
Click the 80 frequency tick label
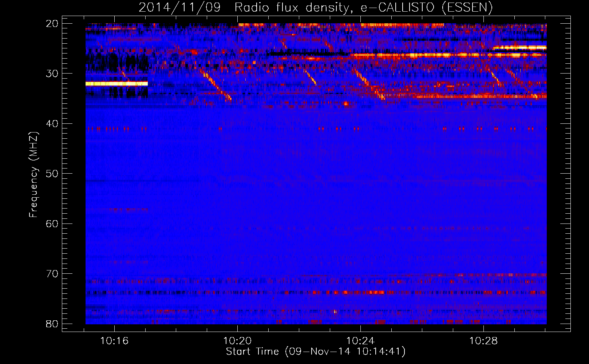tap(52, 324)
